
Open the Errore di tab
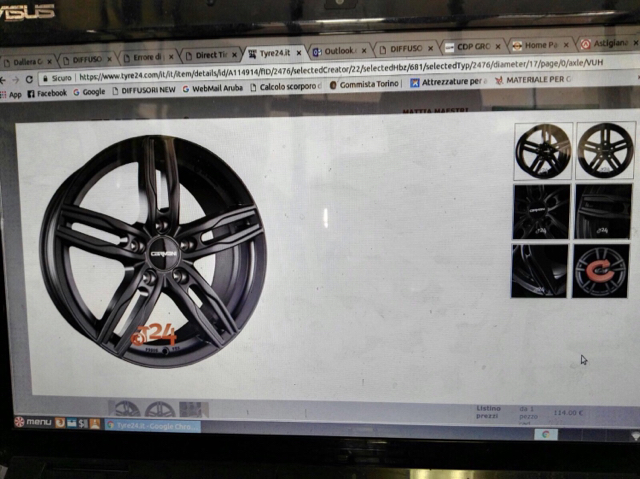pyautogui.click(x=149, y=58)
